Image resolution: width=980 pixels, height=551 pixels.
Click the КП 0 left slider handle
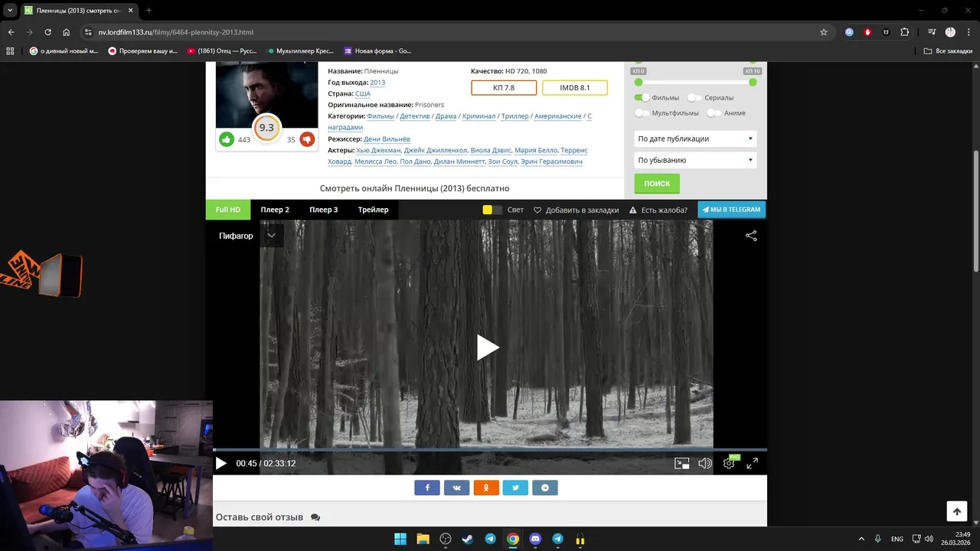click(x=639, y=82)
